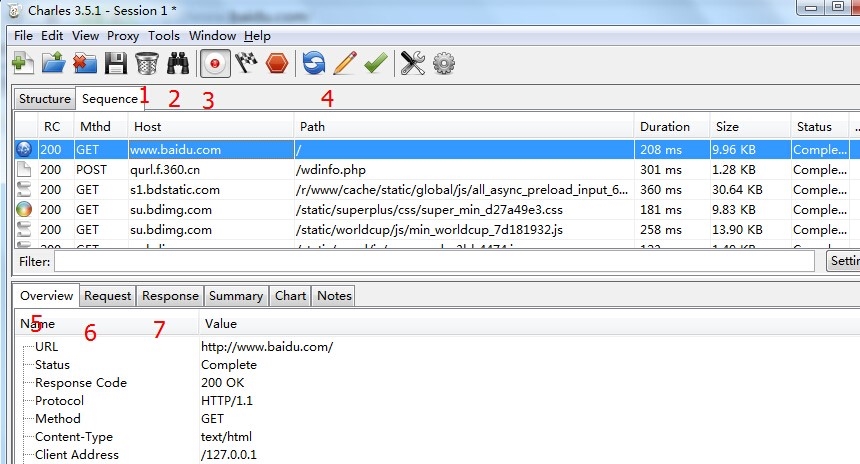This screenshot has height=464, width=860.
Task: Sort by the Host column header
Action: [211, 127]
